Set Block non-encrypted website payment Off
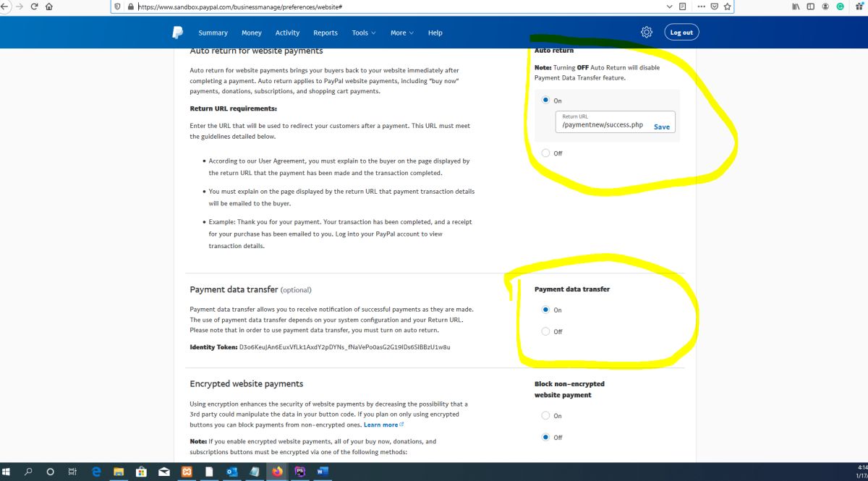Screen dimensions: 868x481 tap(545, 437)
